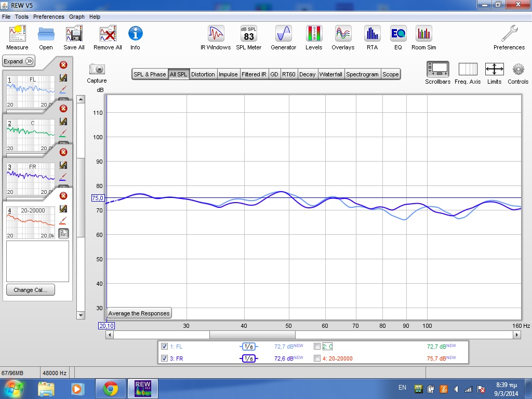
Task: Change trace colour of FL measurement
Action: [63, 89]
